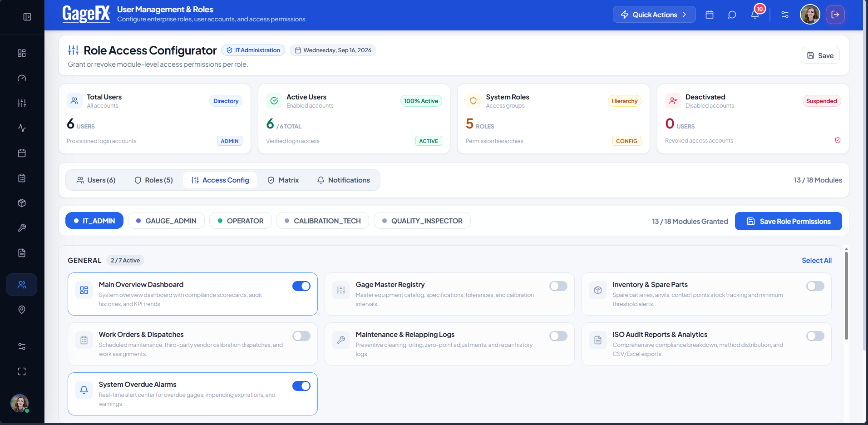Click the Total Users card icon
Image resolution: width=868 pixels, height=425 pixels.
click(x=74, y=101)
